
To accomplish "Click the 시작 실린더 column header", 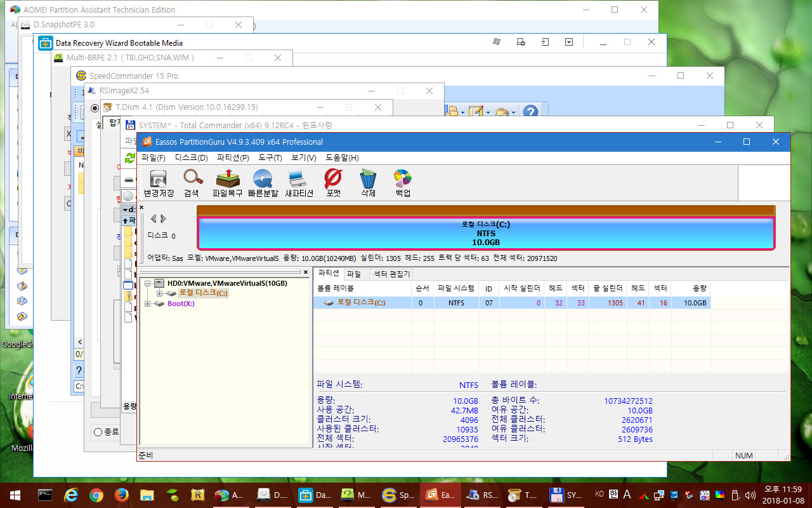I will point(521,288).
